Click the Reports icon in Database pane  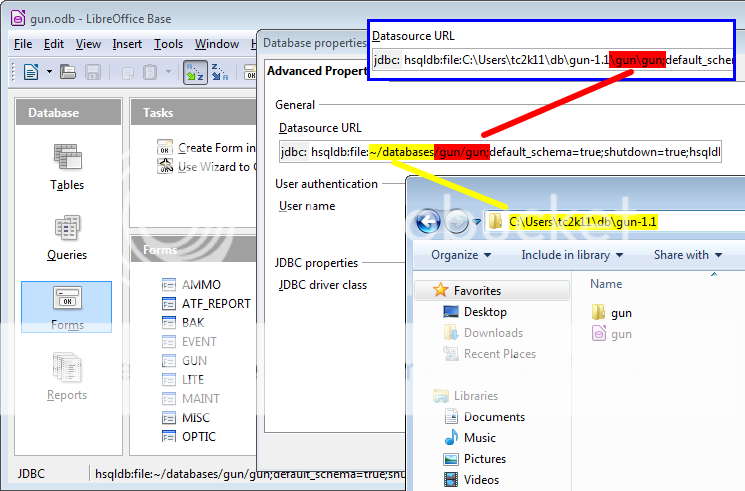(67, 377)
